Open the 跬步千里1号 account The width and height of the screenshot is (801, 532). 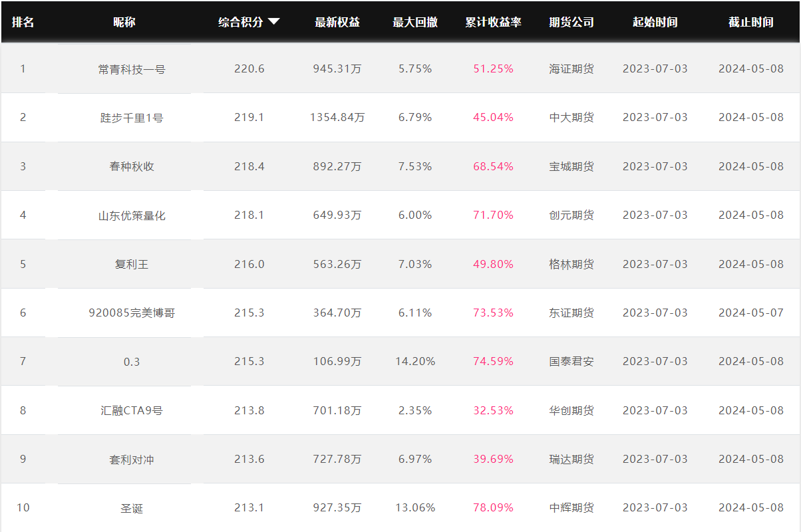[132, 118]
